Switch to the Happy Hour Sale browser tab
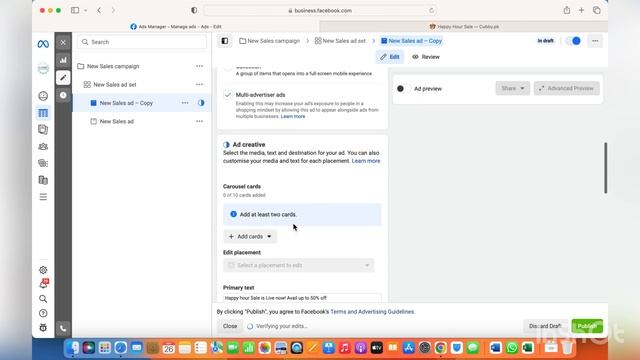The image size is (640, 360). [x=464, y=27]
